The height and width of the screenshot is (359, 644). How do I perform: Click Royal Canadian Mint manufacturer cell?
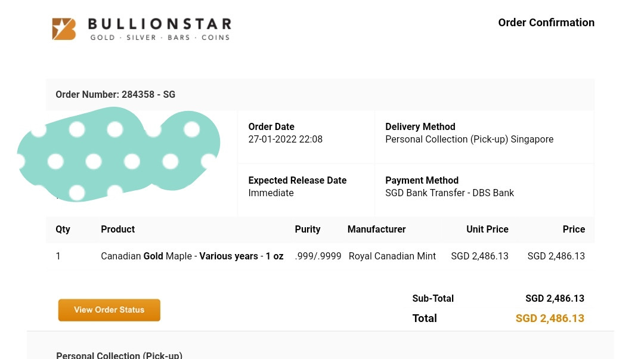click(x=392, y=256)
